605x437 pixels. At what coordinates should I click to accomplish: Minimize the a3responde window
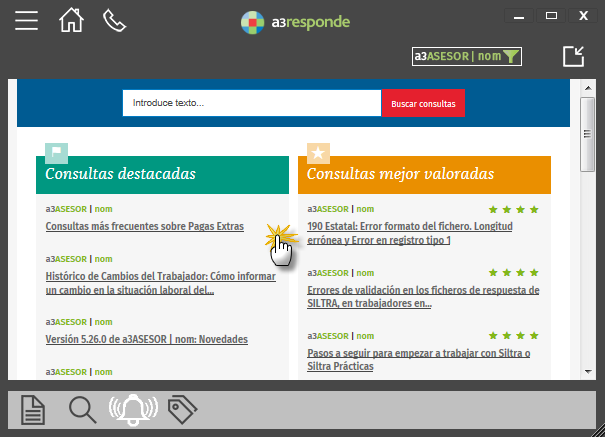[x=519, y=16]
